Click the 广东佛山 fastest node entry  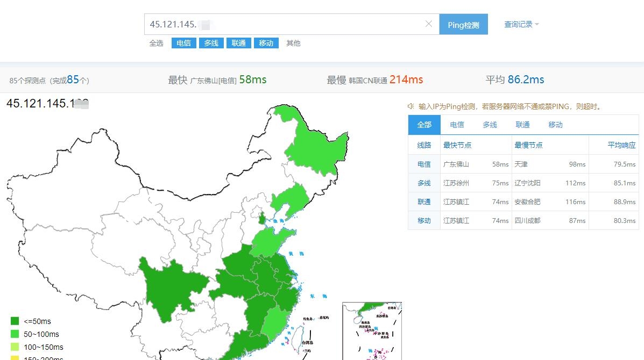[457, 164]
